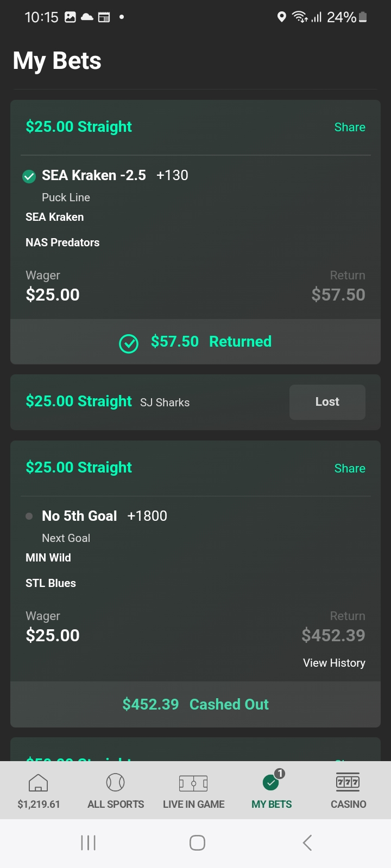
Task: Tap the $57.50 Returned text
Action: 211,342
